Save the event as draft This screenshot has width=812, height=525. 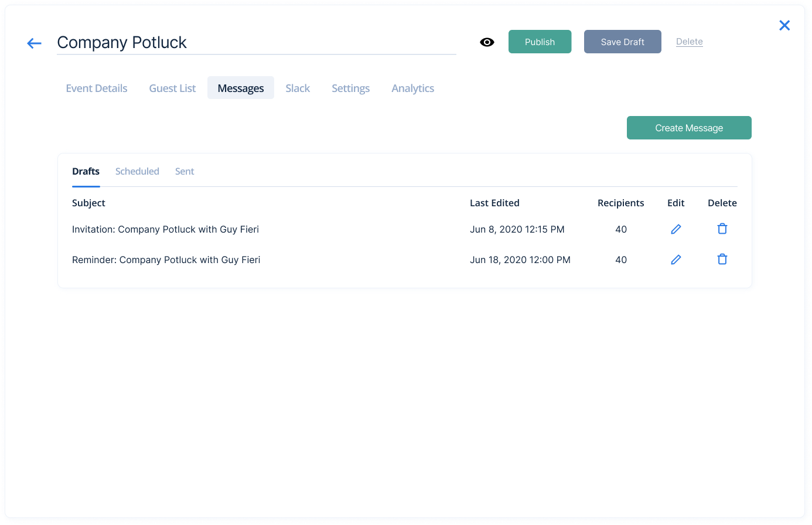pyautogui.click(x=622, y=42)
